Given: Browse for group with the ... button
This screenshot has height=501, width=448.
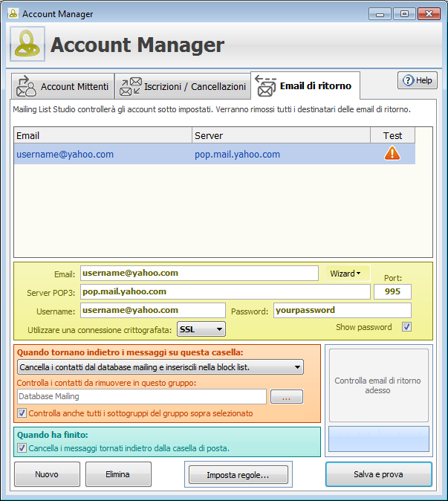Looking at the screenshot, I should [x=286, y=398].
